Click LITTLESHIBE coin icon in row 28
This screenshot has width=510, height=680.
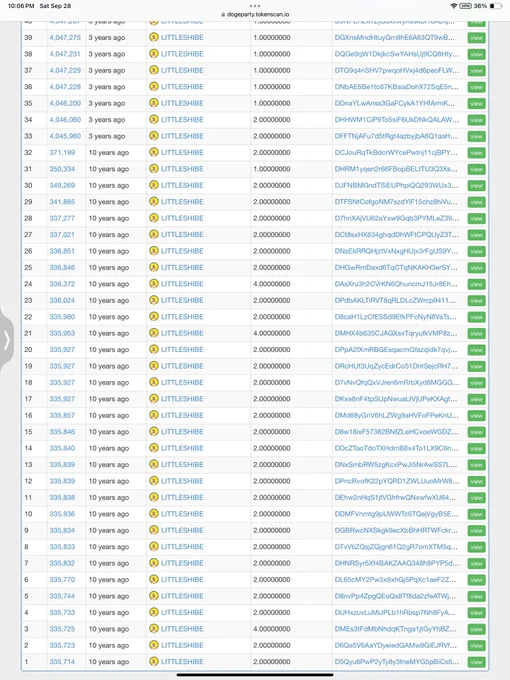pyautogui.click(x=154, y=218)
